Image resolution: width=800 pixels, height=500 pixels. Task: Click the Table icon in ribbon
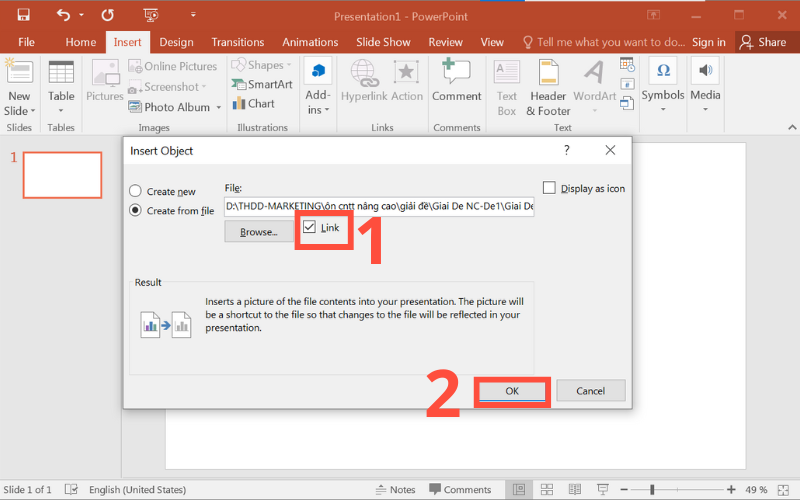[61, 73]
